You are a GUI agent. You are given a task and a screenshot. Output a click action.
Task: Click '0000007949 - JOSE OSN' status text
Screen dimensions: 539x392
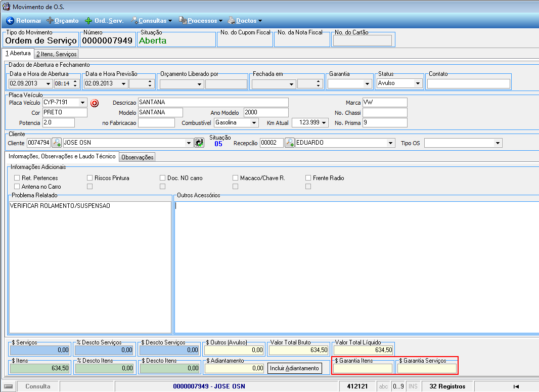click(209, 386)
